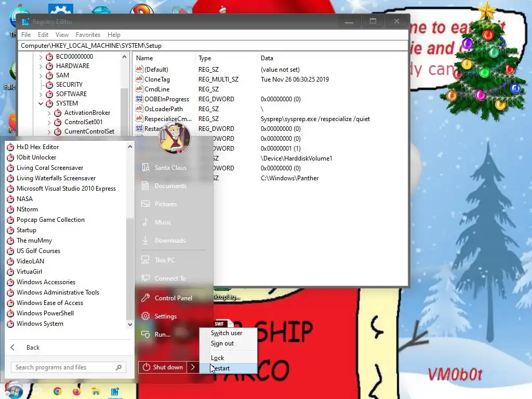
Task: Click the CloneTag string value icon
Action: (139, 79)
